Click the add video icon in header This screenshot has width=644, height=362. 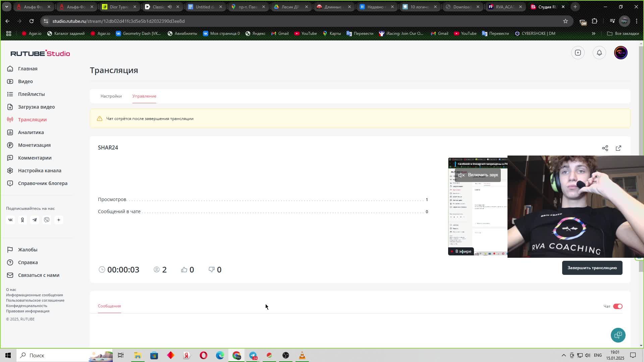tap(578, 53)
